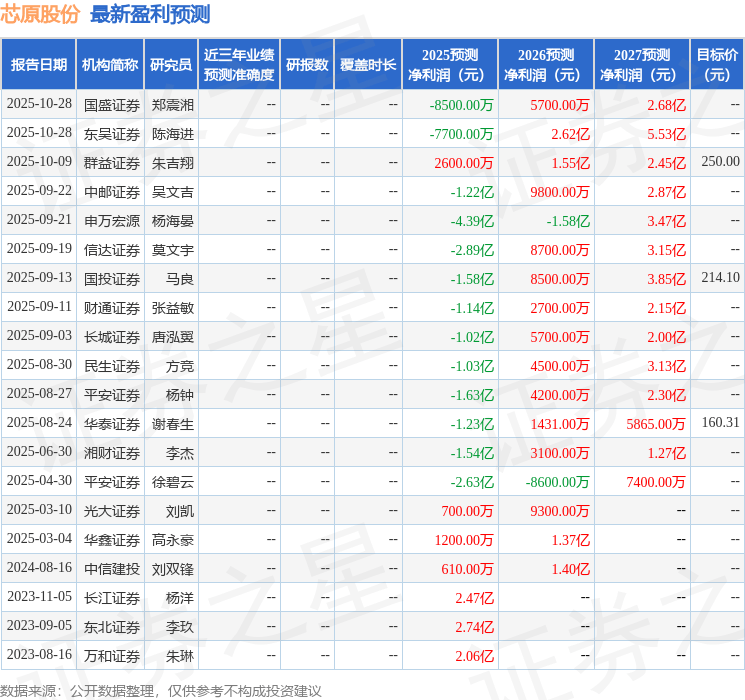Click the 目标价(元) column header
Viewport: 745px width, 700px height.
[716, 65]
